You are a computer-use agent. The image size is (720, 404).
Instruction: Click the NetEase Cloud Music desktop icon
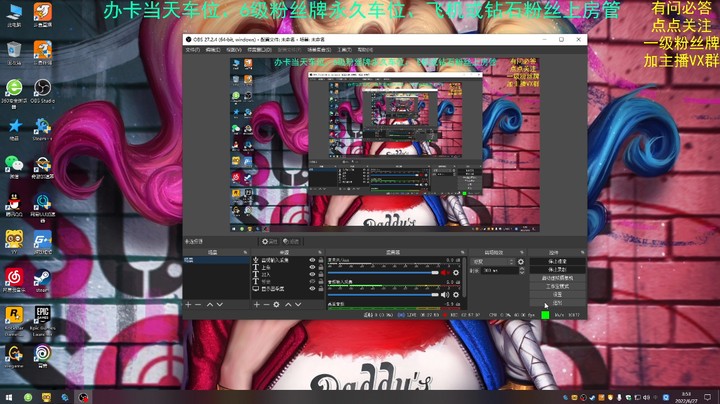pos(14,281)
